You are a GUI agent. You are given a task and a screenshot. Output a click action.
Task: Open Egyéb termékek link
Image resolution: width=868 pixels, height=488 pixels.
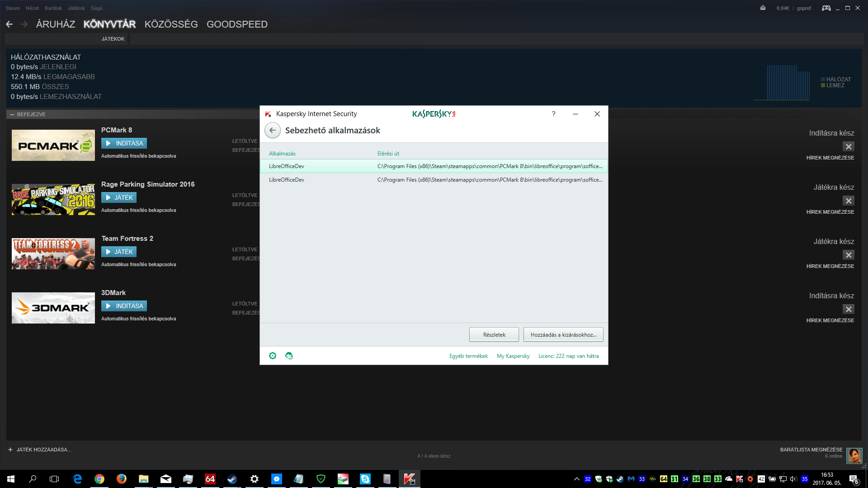[468, 356]
